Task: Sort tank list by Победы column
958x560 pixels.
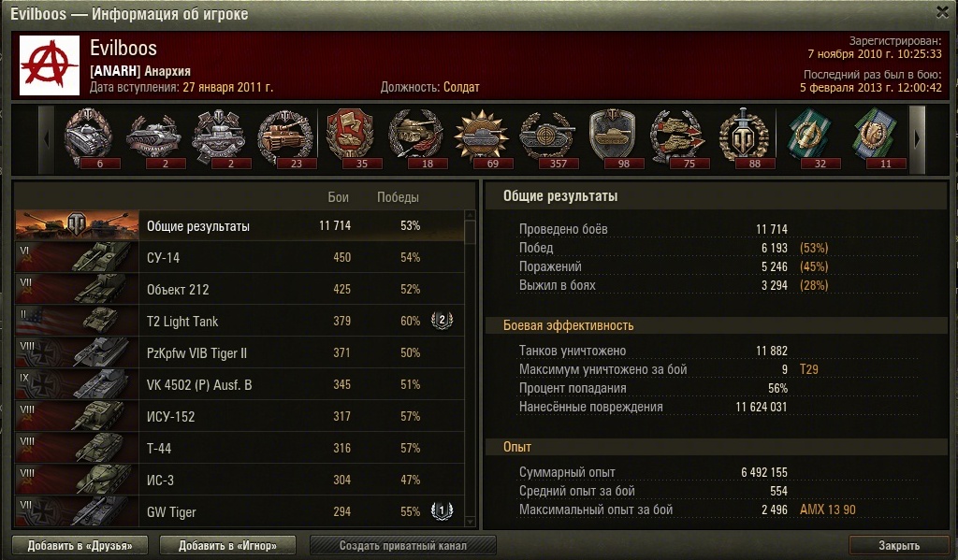Action: (x=398, y=197)
